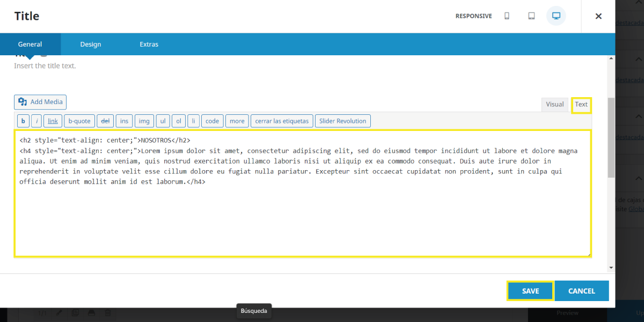Switch to the Text editor tab
Screen dimensions: 644x322
tap(581, 105)
